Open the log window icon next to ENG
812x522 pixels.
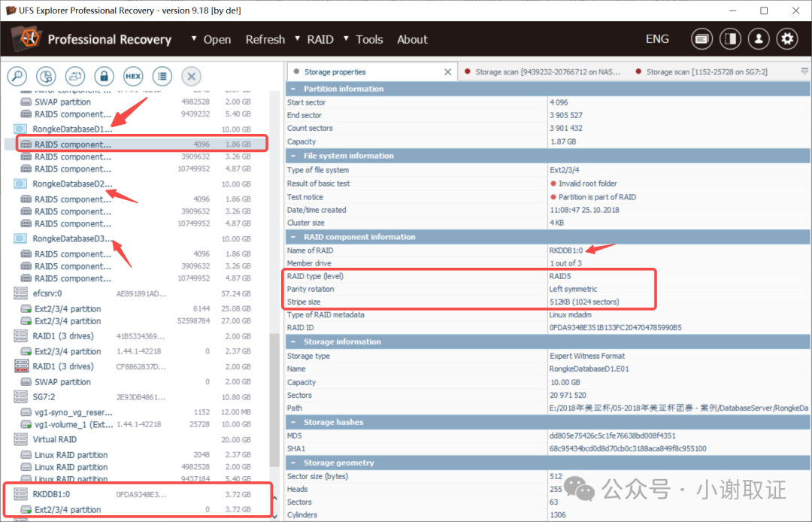pos(701,39)
